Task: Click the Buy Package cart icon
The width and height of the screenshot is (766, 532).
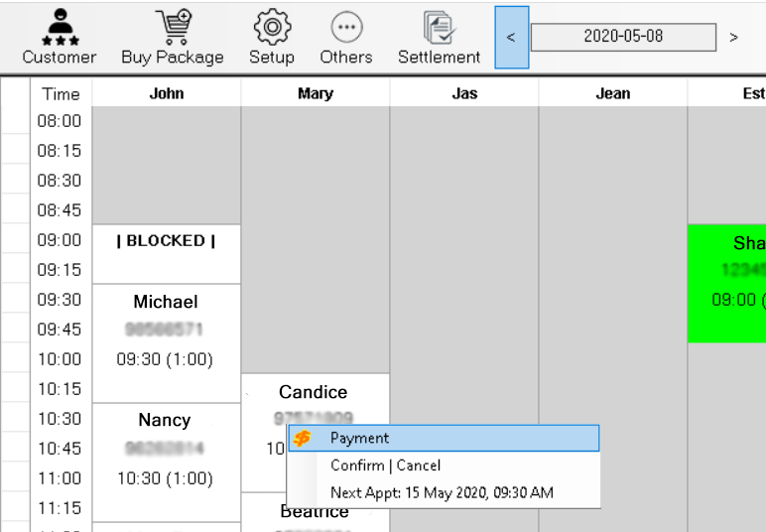Action: (173, 27)
